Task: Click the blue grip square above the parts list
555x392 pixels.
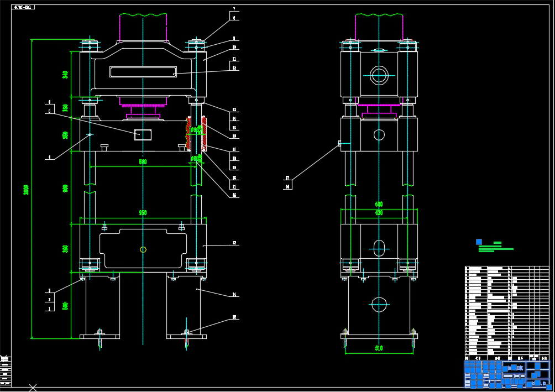Action: (479, 242)
